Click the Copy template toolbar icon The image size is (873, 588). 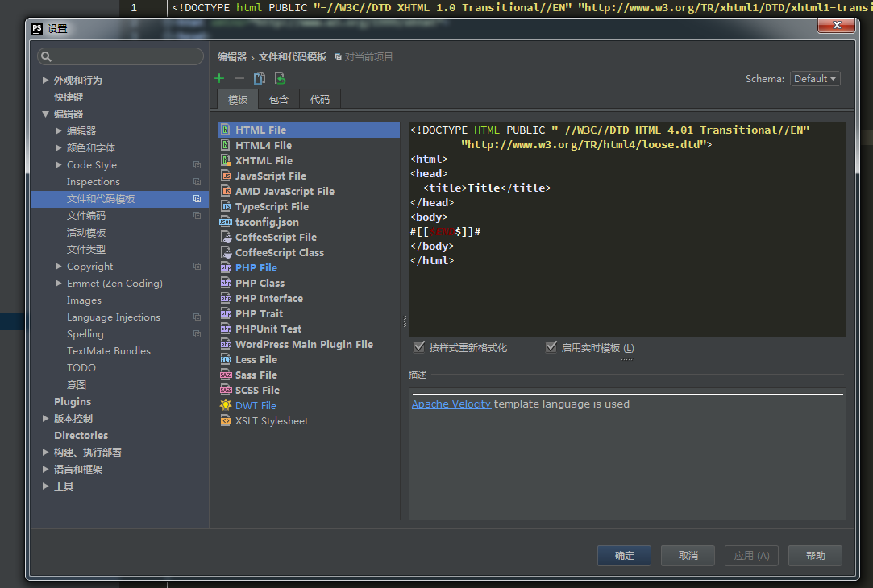coord(260,78)
